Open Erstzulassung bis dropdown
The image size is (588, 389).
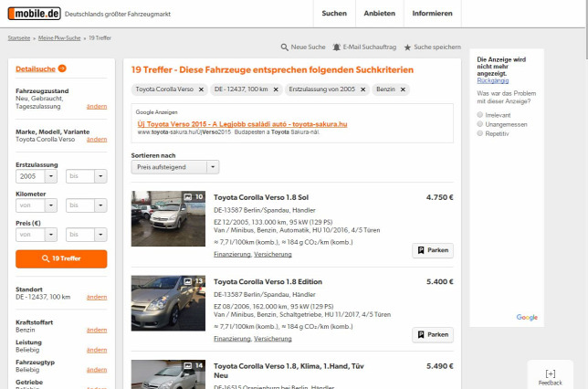click(86, 176)
